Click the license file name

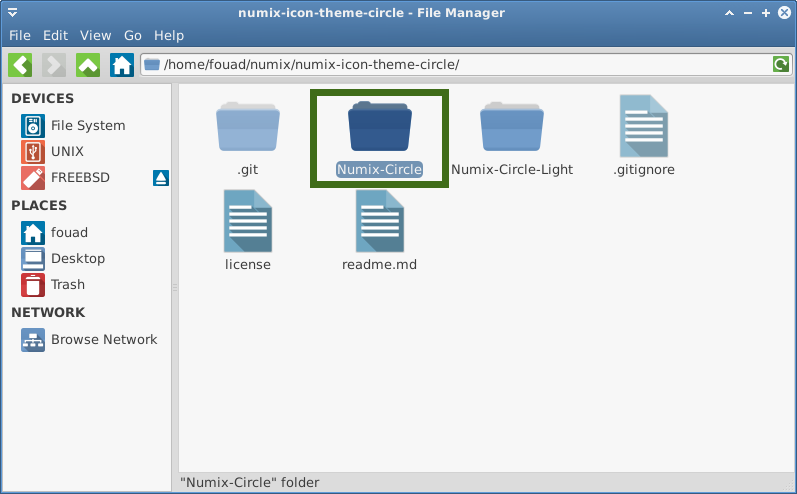point(248,265)
